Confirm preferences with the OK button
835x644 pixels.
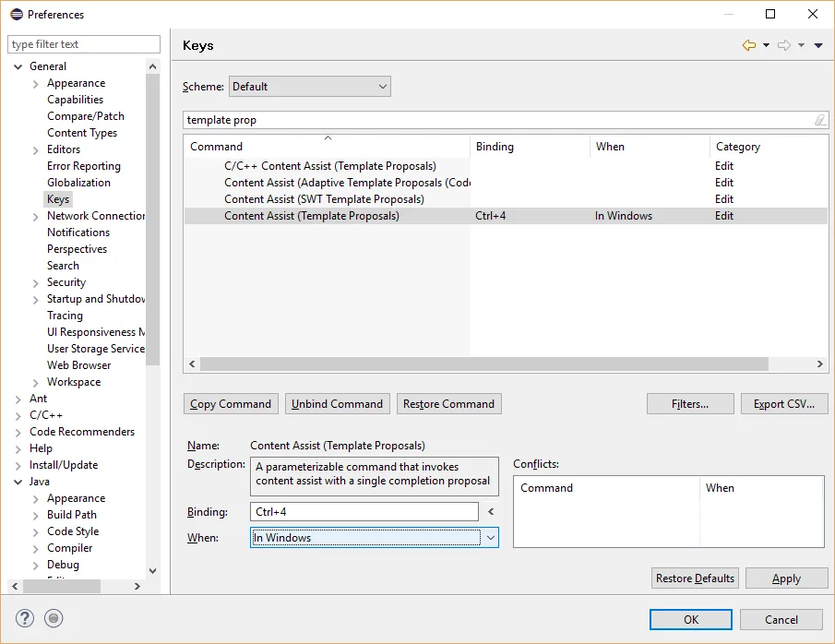tap(691, 619)
